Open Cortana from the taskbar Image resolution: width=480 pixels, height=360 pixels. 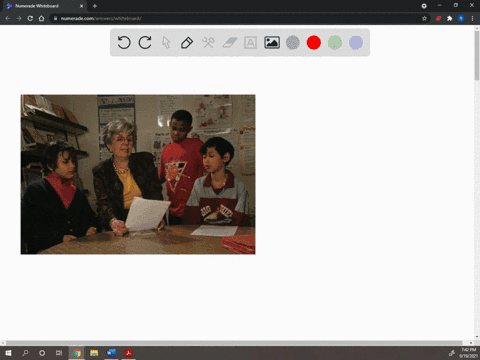tap(42, 353)
